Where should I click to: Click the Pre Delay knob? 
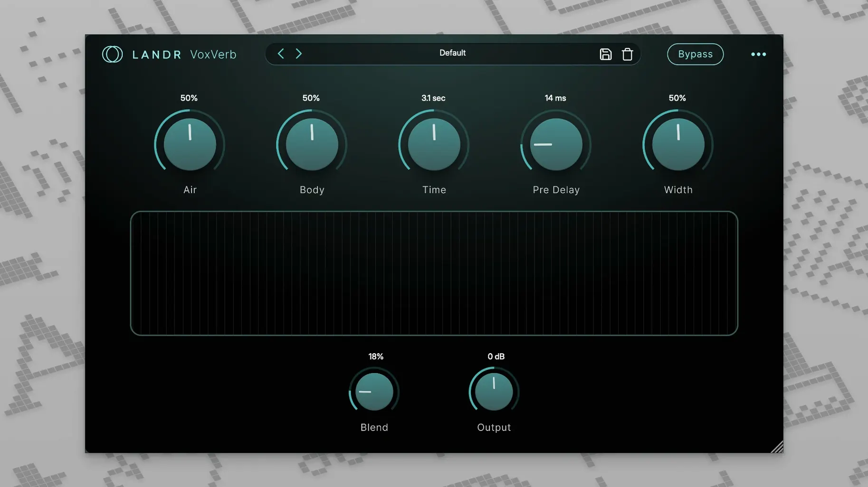[556, 144]
